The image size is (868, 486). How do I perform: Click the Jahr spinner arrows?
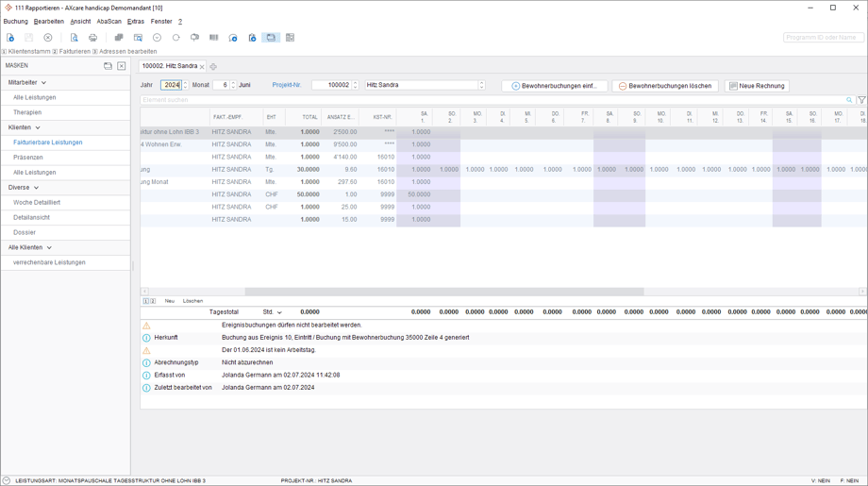point(186,85)
